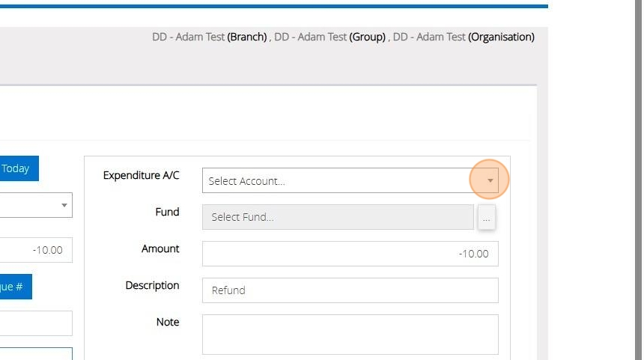
Task: Click the Select Fund field
Action: click(338, 217)
